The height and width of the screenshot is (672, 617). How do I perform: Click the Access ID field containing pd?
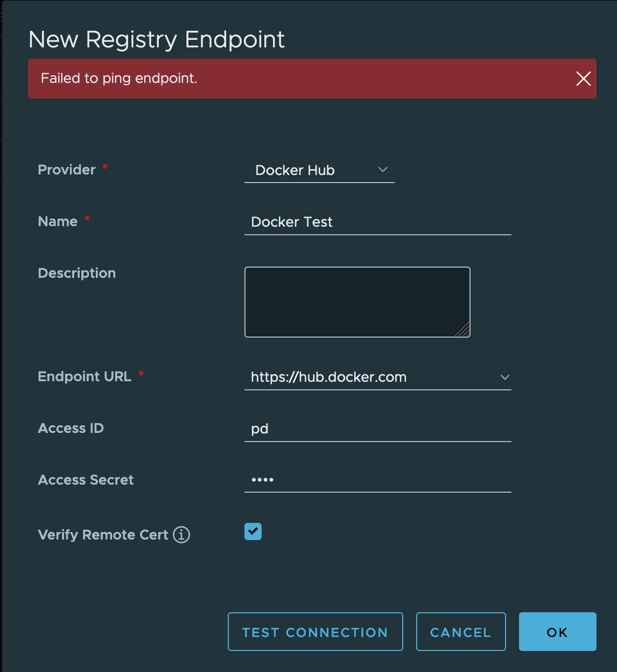point(378,429)
